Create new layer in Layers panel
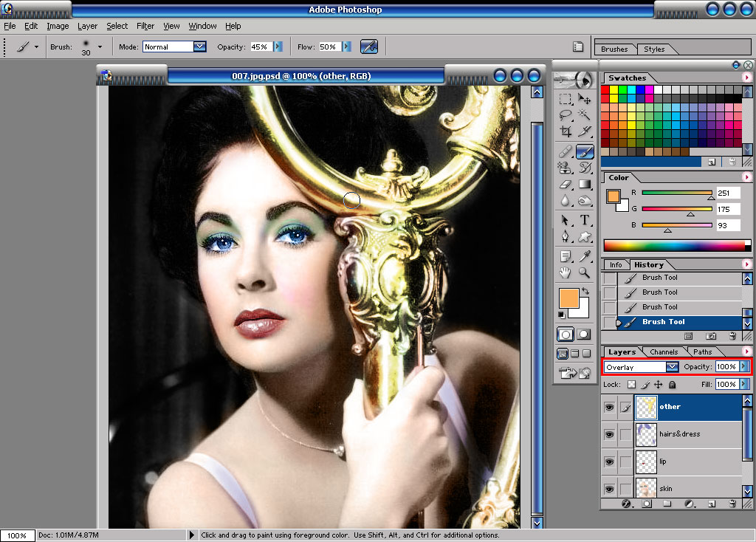Viewport: 756px width, 542px height. click(711, 504)
